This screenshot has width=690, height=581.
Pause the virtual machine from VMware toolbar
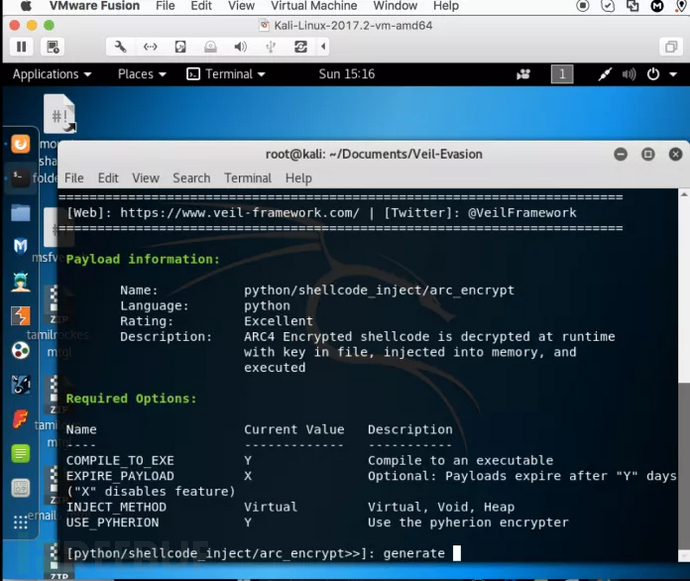coord(21,47)
